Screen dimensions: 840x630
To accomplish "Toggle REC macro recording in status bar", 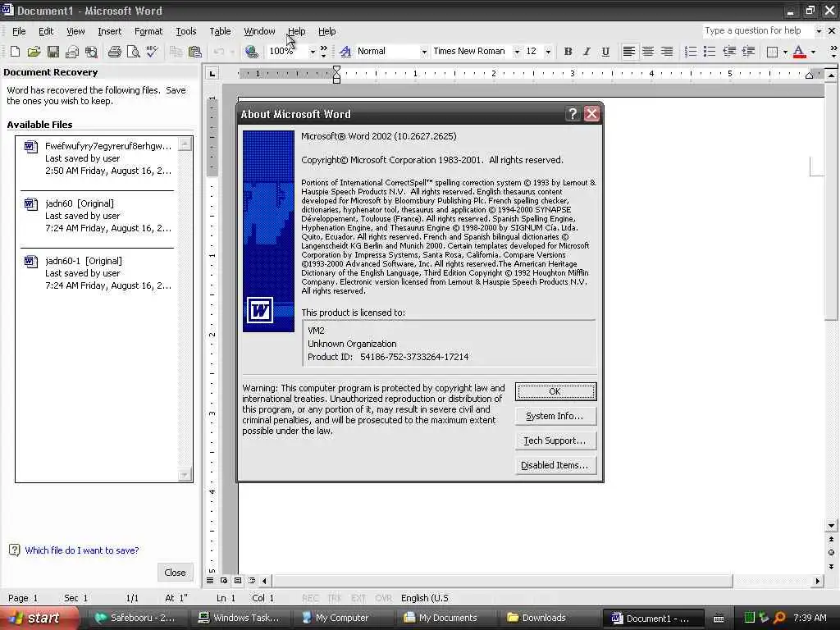I will coord(310,598).
